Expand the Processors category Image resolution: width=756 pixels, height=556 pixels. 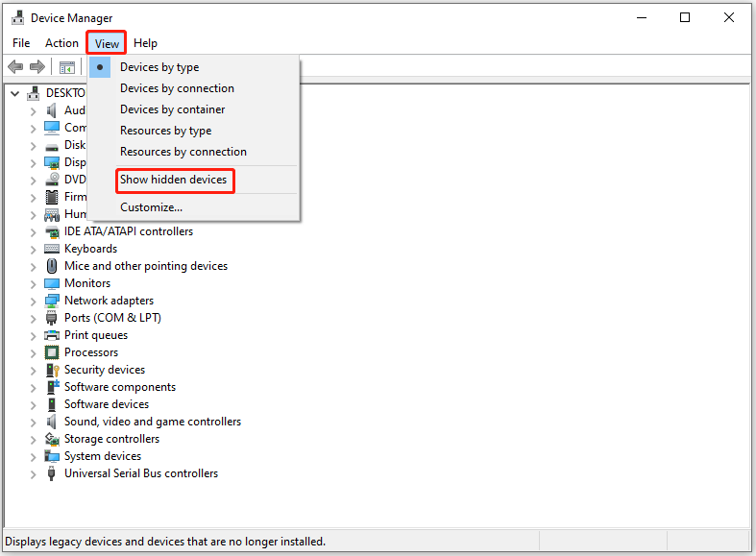click(x=33, y=353)
